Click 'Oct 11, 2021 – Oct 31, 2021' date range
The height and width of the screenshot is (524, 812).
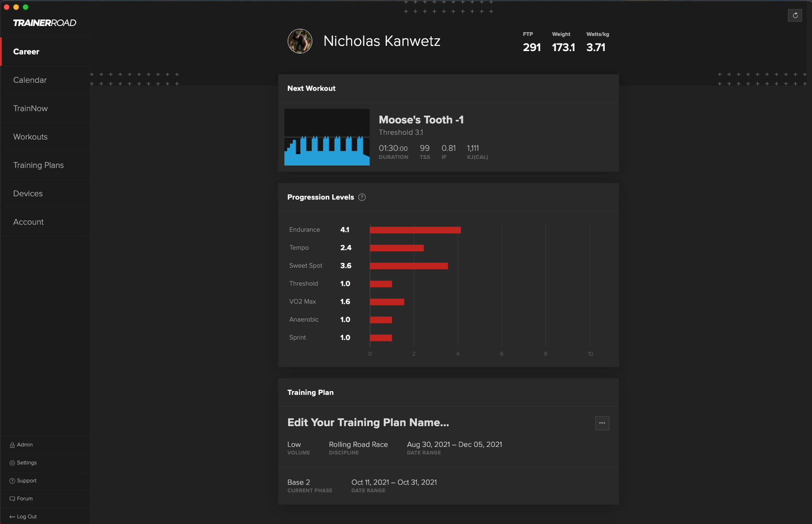(394, 482)
